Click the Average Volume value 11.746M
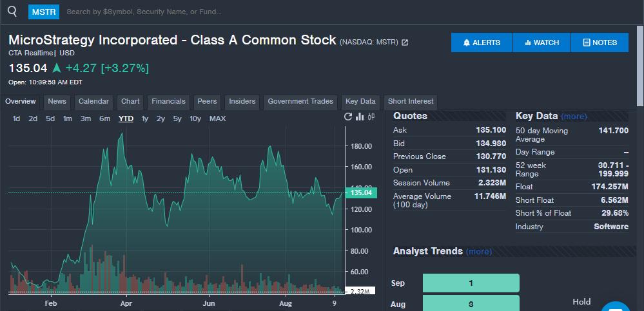 click(x=490, y=196)
